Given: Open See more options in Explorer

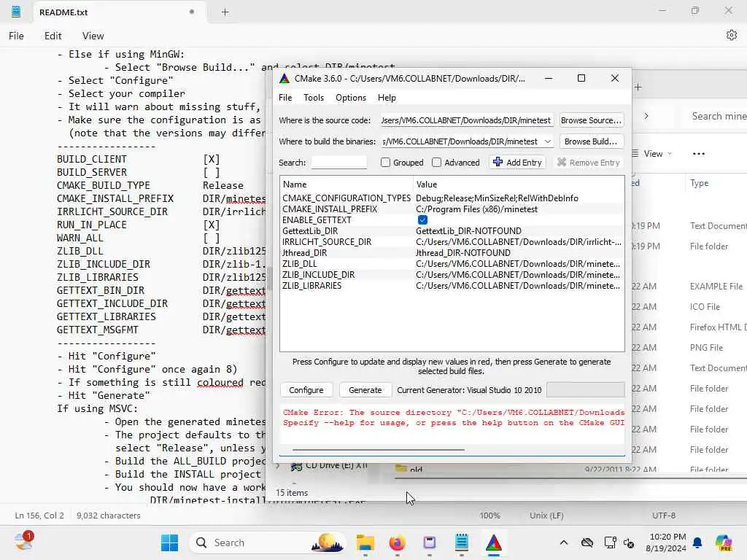Looking at the screenshot, I should tap(698, 154).
